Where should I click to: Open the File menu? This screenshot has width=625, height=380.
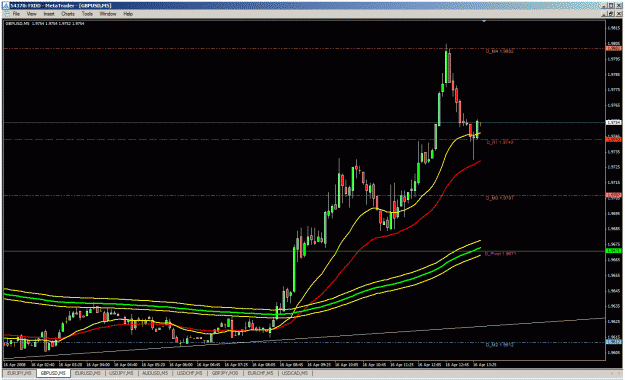[x=16, y=14]
